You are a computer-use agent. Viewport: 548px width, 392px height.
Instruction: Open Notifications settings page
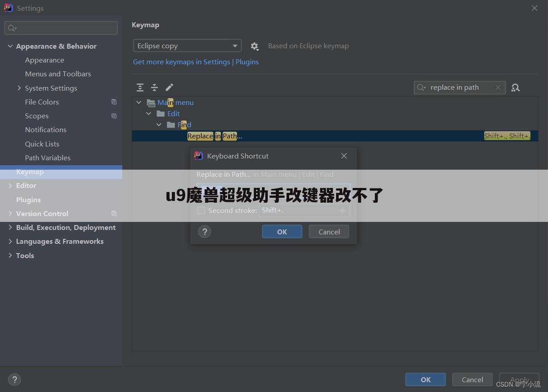(46, 129)
